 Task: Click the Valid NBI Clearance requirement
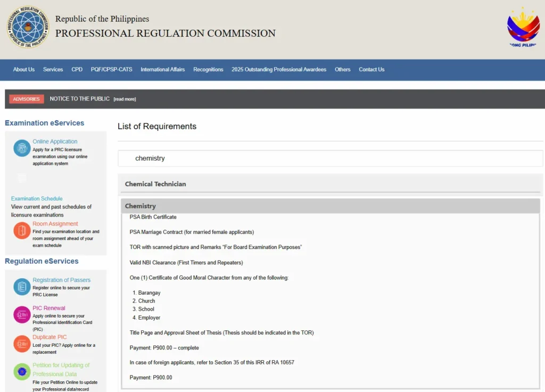(x=186, y=263)
